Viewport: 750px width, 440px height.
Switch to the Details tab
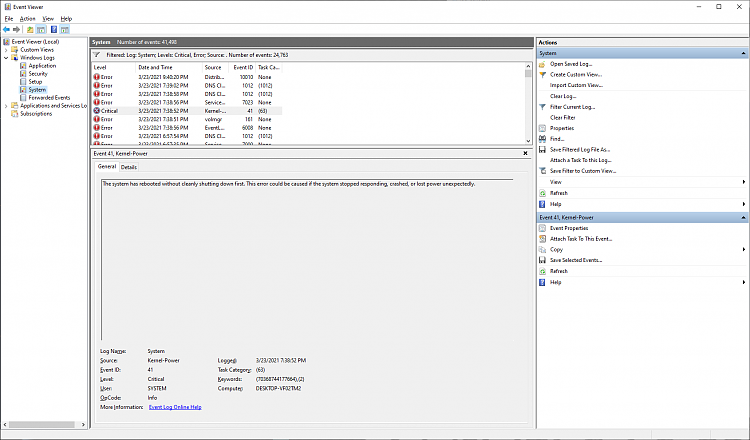coord(129,167)
